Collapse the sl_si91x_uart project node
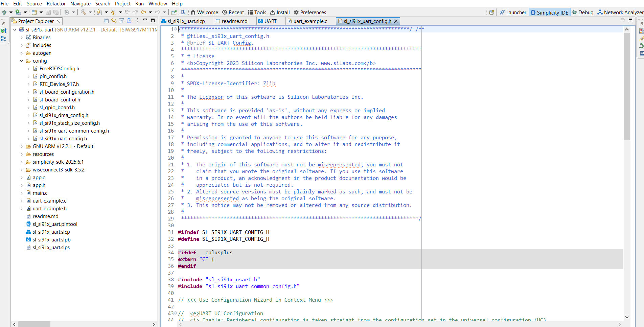Image resolution: width=644 pixels, height=327 pixels. [x=15, y=29]
